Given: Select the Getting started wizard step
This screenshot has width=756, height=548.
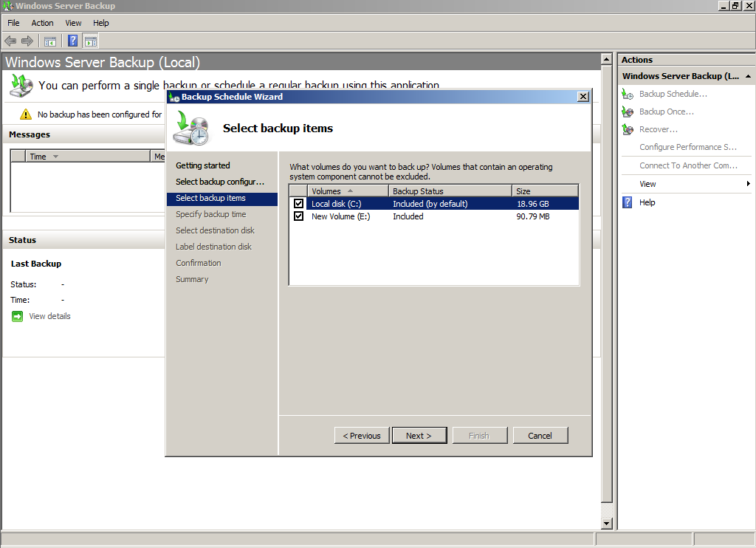Looking at the screenshot, I should click(x=202, y=165).
